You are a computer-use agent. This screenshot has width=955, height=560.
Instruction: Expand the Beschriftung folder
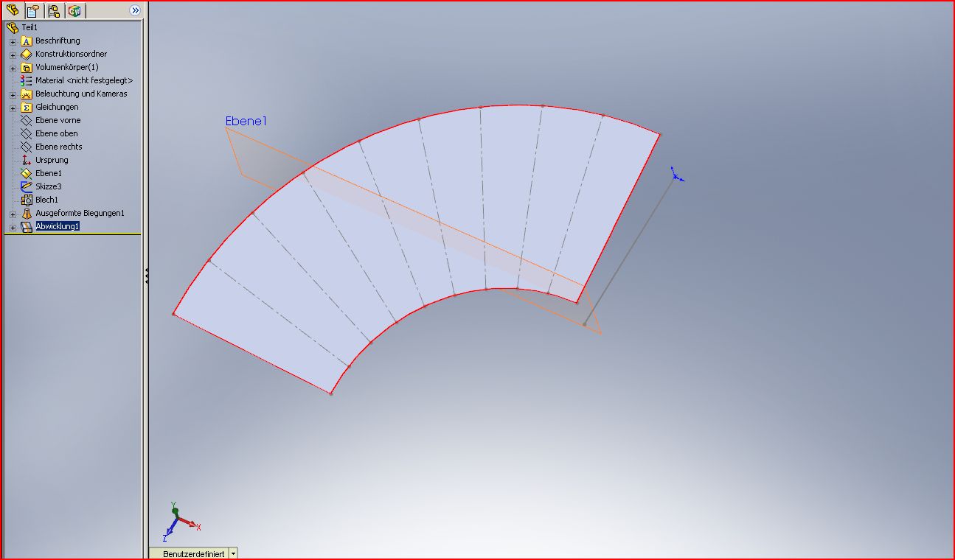pos(13,41)
